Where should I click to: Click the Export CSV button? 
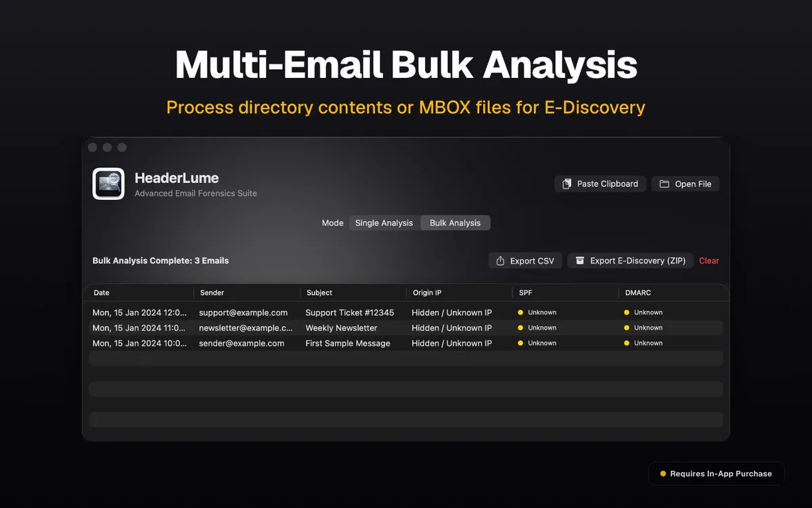pyautogui.click(x=525, y=261)
